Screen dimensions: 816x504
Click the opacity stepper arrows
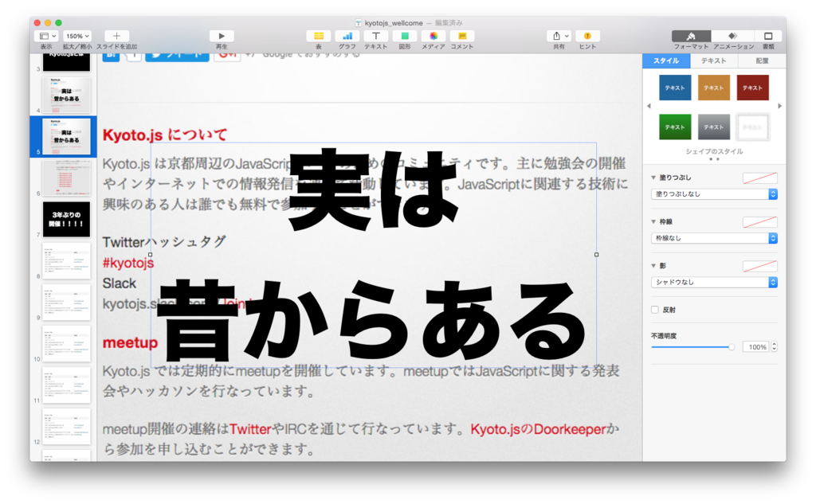pos(775,347)
